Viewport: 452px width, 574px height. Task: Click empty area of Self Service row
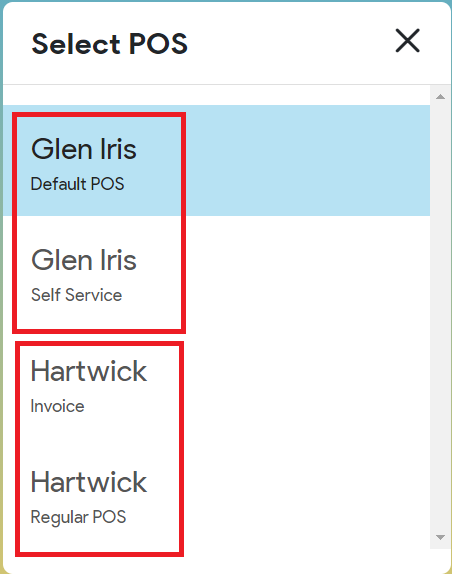[x=307, y=271]
